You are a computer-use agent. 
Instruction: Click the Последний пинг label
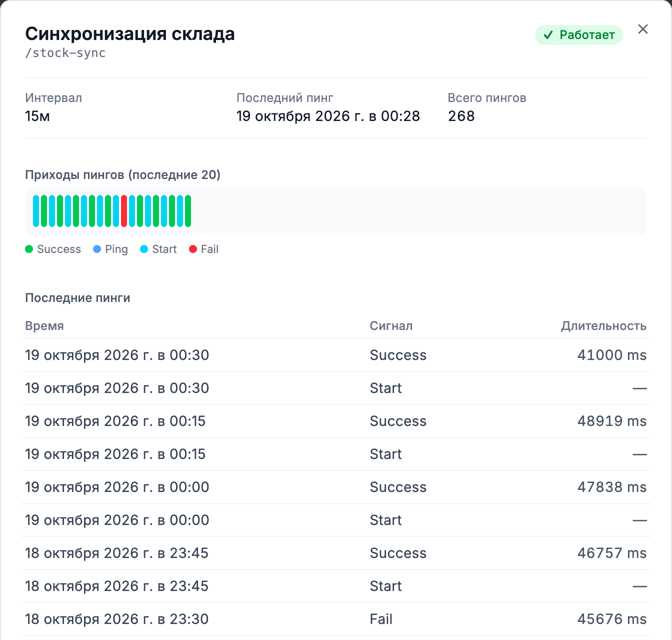pyautogui.click(x=285, y=98)
